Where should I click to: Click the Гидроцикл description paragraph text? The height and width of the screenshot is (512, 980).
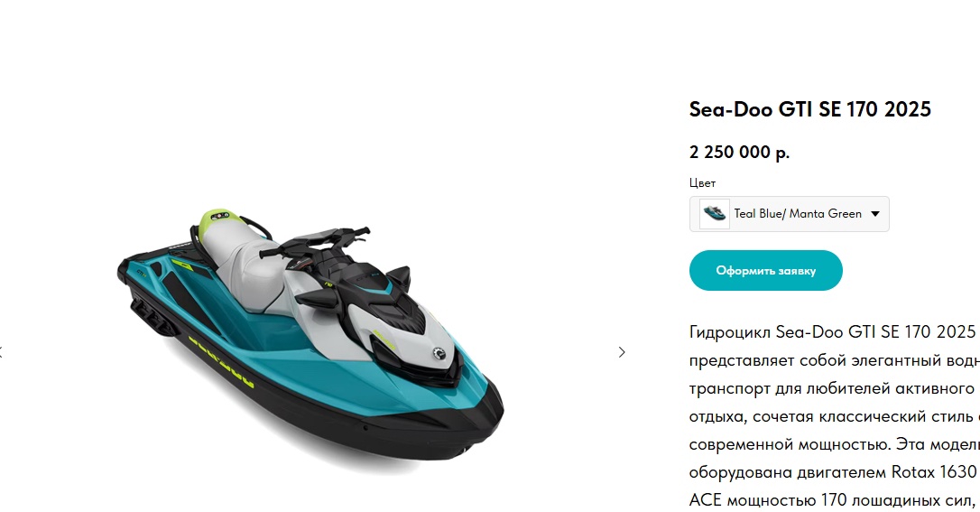coord(835,415)
